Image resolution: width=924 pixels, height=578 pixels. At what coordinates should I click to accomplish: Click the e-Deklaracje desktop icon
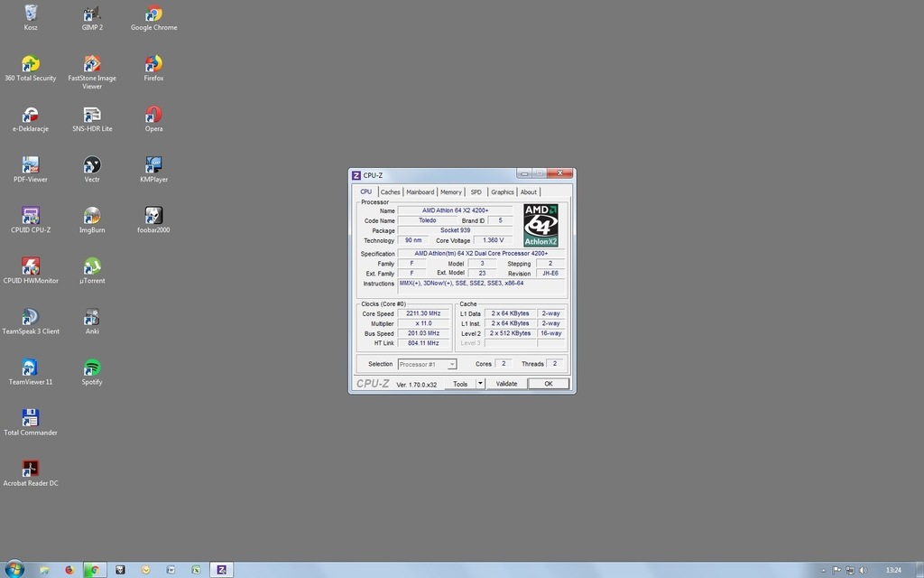point(31,119)
